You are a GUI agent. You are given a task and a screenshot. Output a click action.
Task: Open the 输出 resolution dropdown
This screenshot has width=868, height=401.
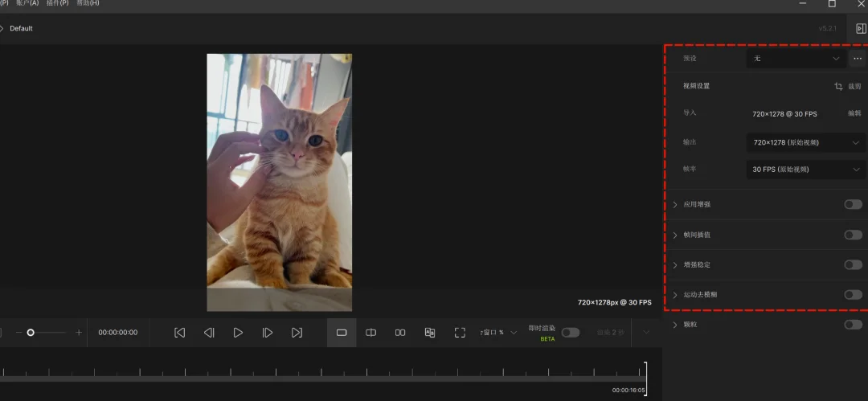(806, 142)
